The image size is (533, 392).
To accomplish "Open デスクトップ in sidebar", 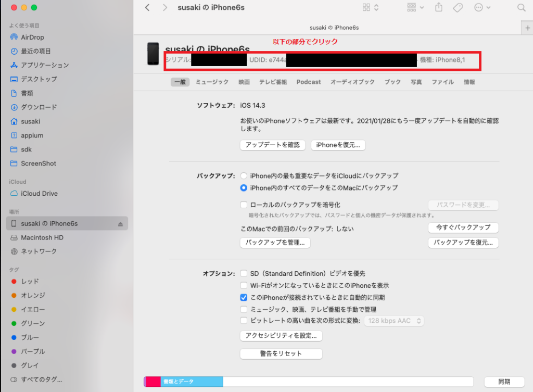I will pos(39,79).
